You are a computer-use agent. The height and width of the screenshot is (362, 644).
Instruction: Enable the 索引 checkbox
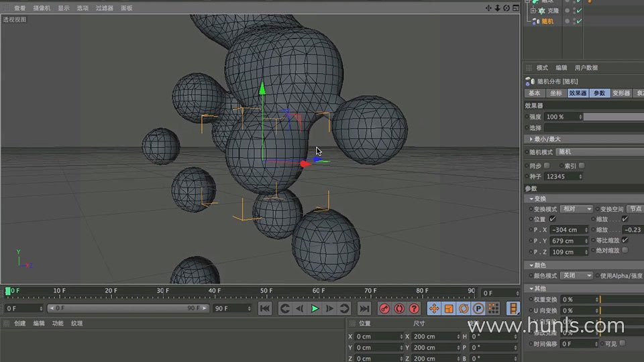click(x=582, y=166)
